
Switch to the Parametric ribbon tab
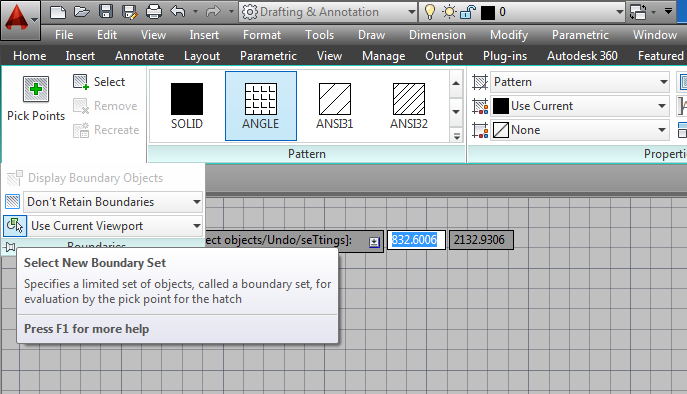point(268,56)
